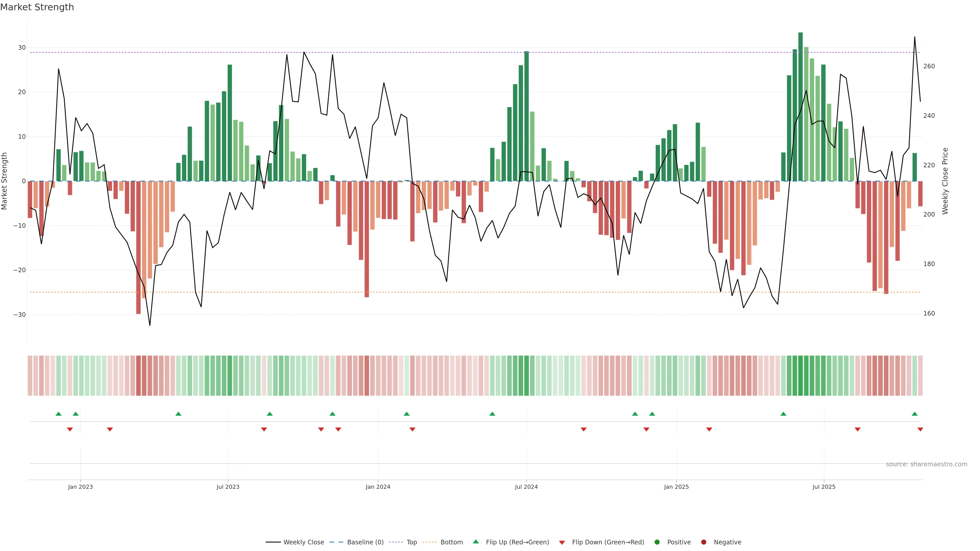The height and width of the screenshot is (551, 980).
Task: Click the Weekly Close Price axis title
Action: point(945,181)
